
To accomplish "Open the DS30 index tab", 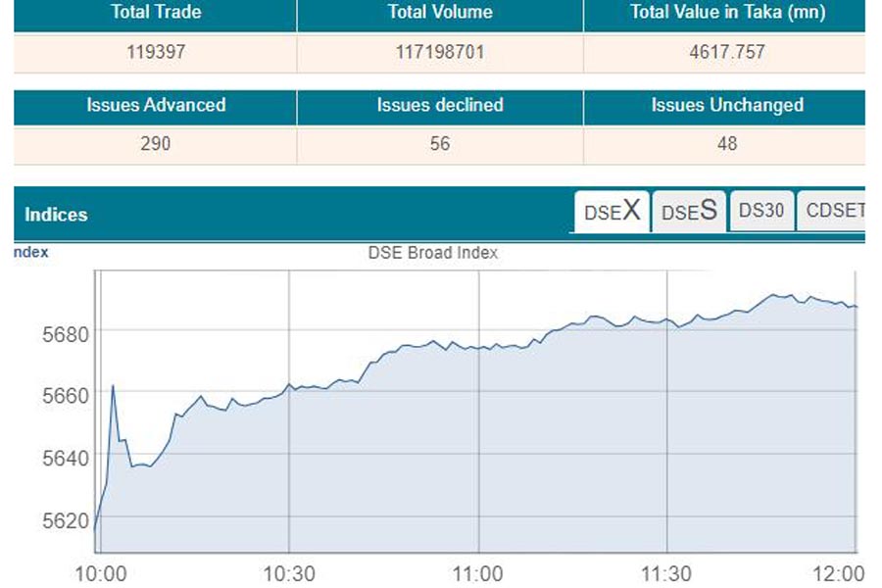I will [761, 211].
